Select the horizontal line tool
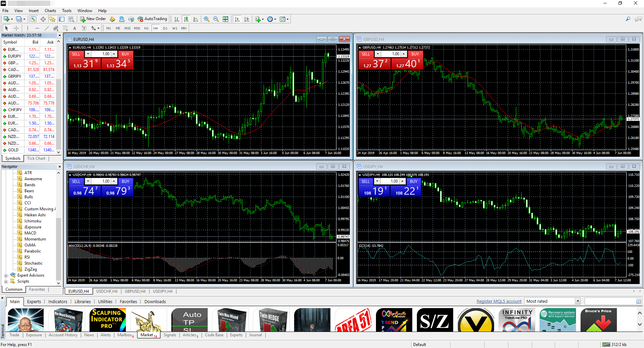644x348 pixels. 37,28
